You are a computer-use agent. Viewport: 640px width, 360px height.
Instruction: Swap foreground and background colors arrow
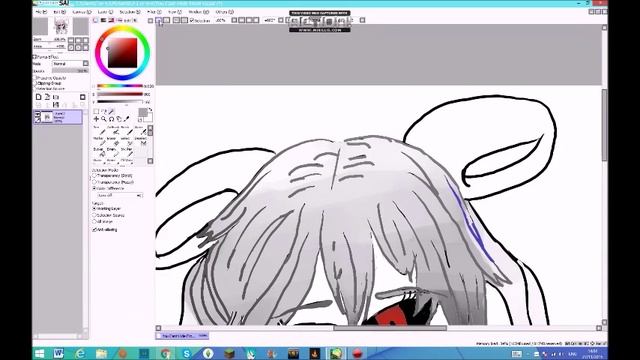(150, 110)
